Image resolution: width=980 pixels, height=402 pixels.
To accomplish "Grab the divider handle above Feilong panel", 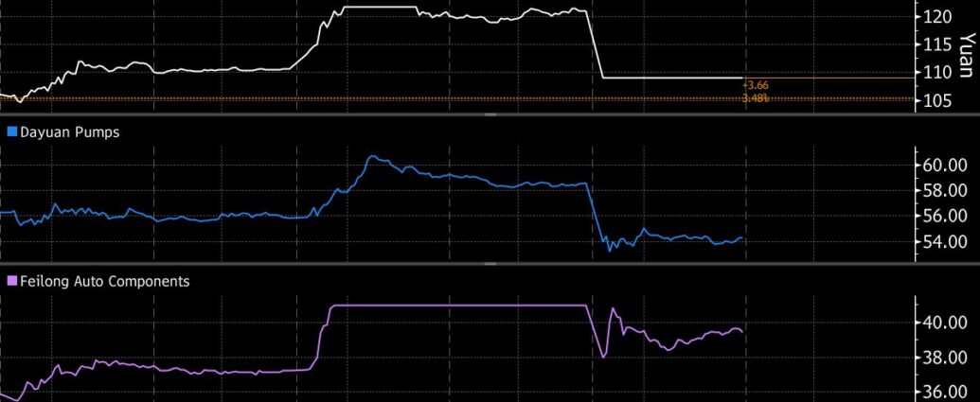I will [490, 263].
